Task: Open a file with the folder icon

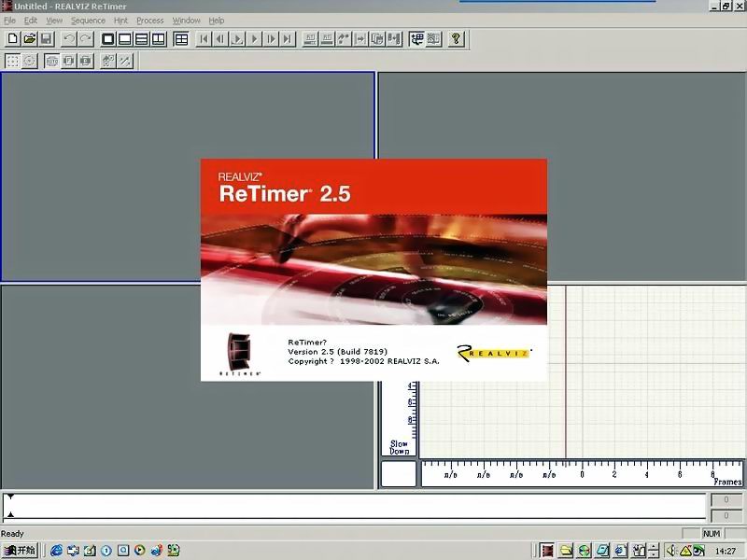Action: click(x=30, y=38)
